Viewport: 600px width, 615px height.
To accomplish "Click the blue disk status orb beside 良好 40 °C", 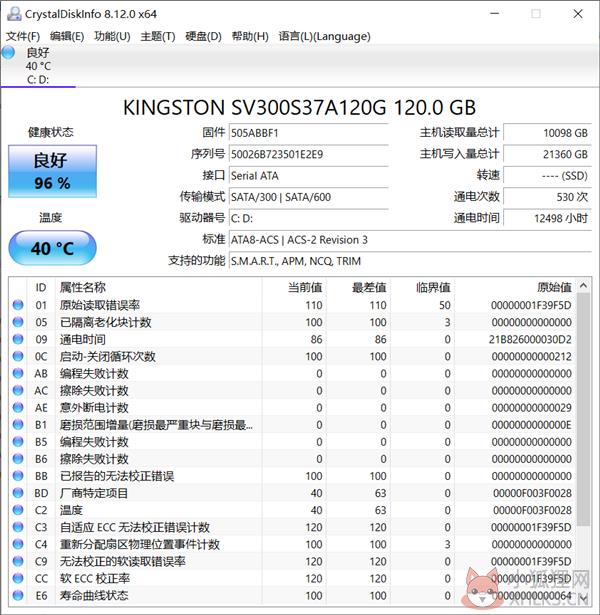I will point(8,53).
